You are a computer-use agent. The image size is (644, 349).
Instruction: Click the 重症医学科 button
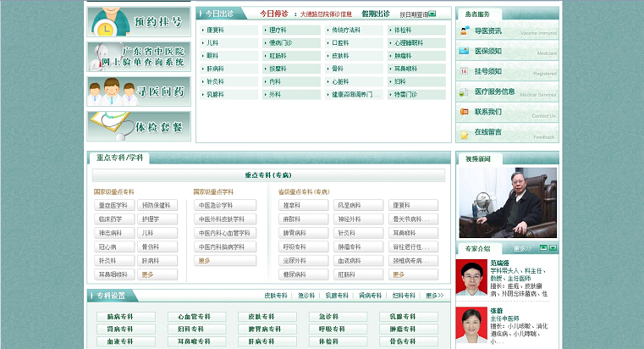tap(113, 205)
